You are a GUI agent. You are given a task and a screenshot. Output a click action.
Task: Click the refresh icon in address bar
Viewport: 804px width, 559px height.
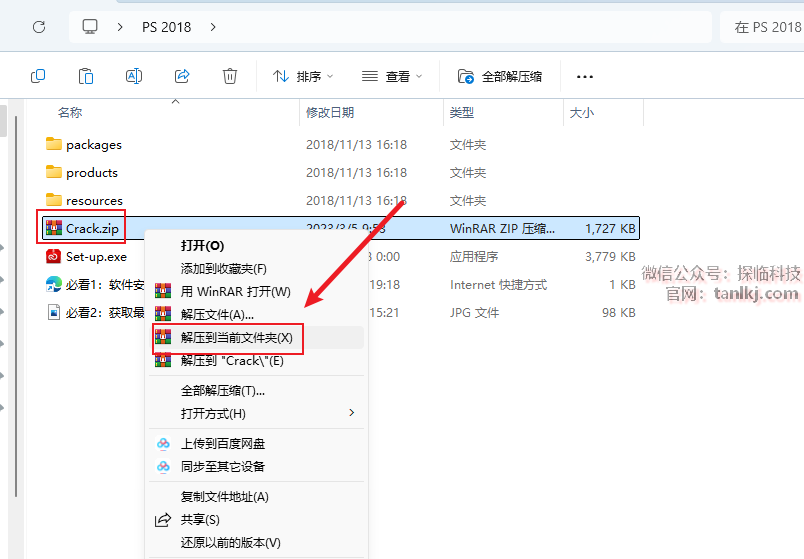point(39,27)
